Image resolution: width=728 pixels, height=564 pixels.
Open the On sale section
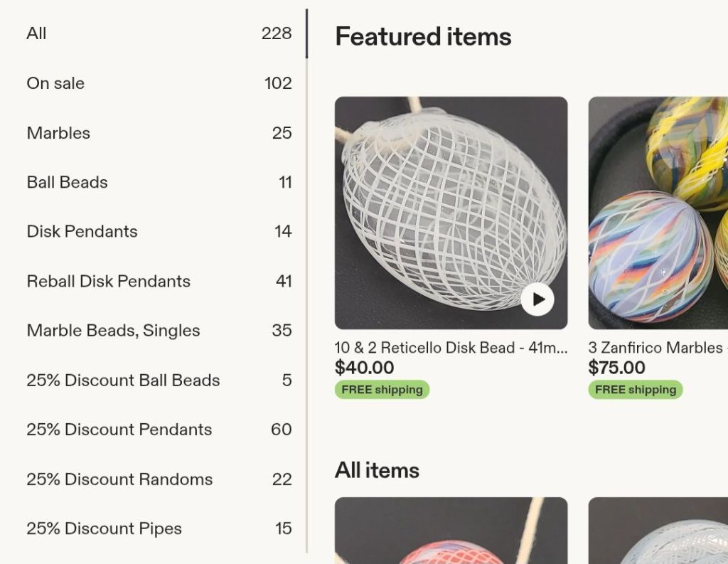[159, 83]
